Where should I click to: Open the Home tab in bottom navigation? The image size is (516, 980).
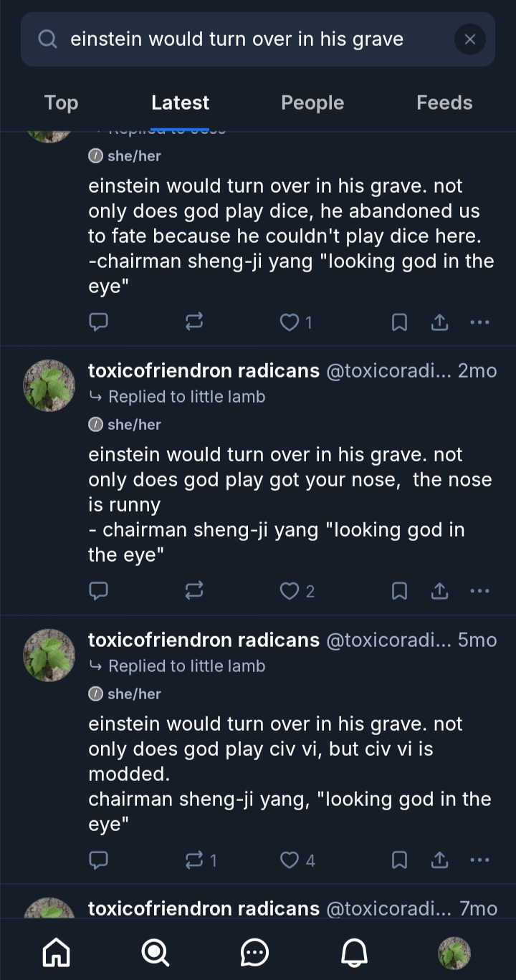pos(57,953)
